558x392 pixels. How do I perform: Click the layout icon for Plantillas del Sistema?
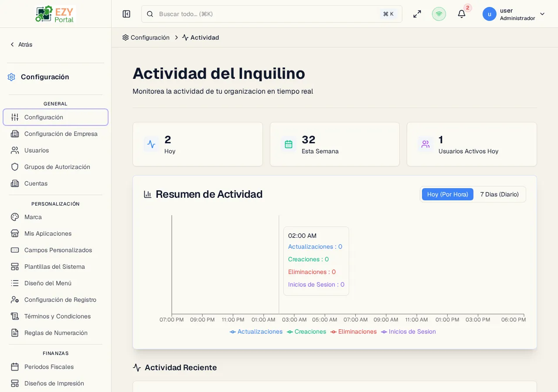pos(15,267)
